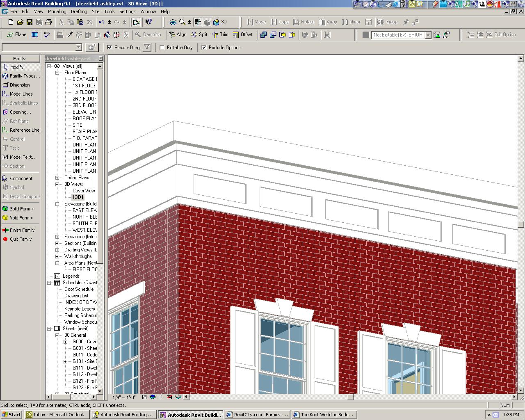This screenshot has width=525, height=420.
Task: Click the Print icon in toolbar
Action: coord(48,22)
